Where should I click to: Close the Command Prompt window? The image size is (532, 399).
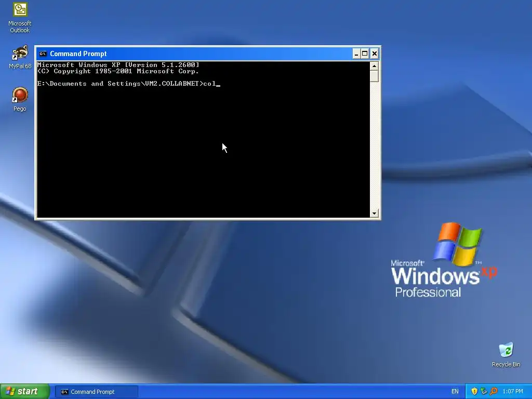coord(374,54)
